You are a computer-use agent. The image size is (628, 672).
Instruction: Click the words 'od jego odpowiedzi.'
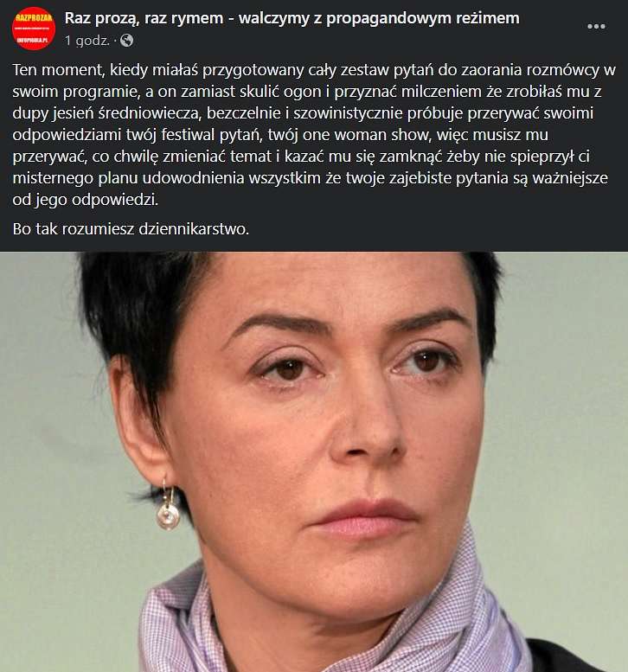(x=86, y=200)
